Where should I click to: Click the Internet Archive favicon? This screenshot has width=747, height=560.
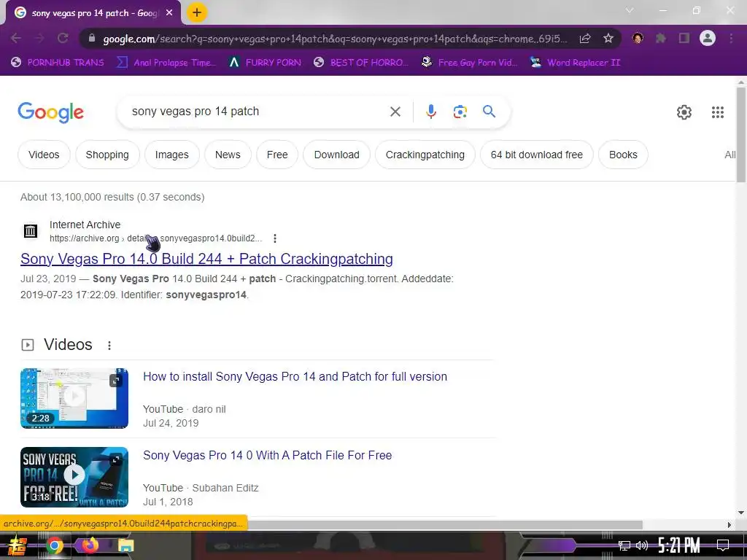tap(31, 231)
